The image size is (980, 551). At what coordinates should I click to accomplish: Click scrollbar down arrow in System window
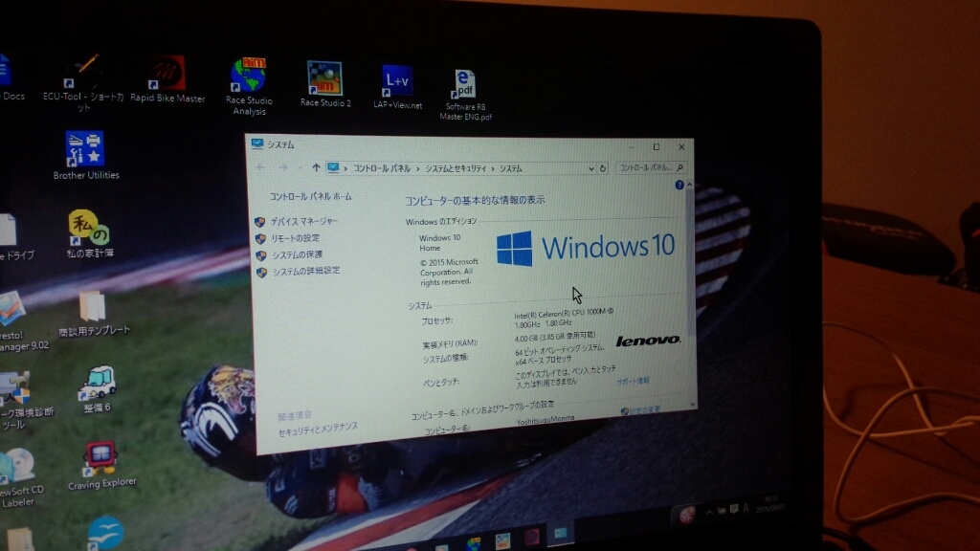(693, 405)
